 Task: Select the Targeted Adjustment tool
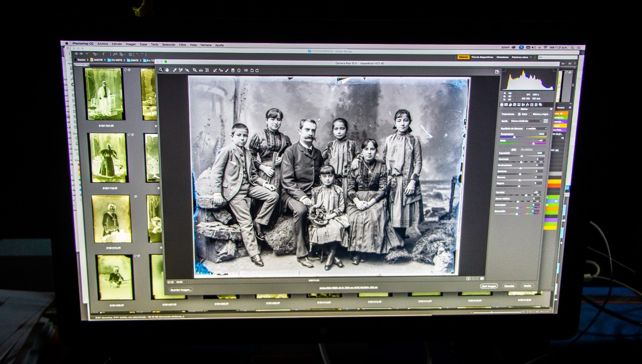point(187,71)
